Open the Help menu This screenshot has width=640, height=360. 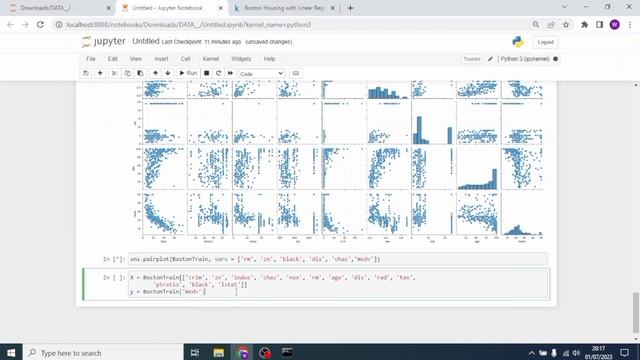tap(269, 59)
